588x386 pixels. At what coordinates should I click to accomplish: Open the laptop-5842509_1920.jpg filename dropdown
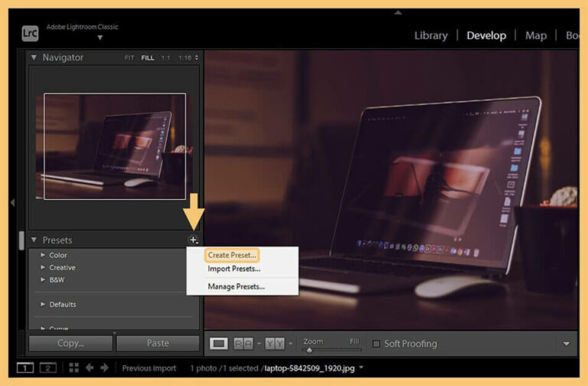[361, 368]
